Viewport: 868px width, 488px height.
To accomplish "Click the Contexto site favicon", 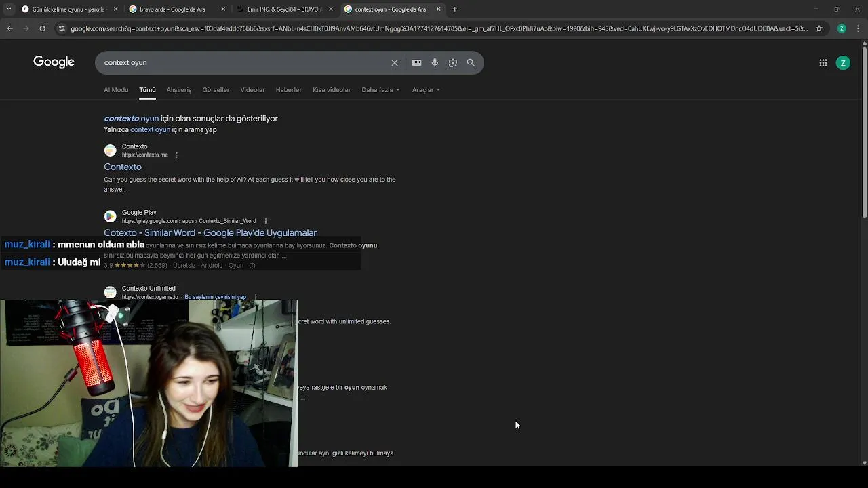I will pyautogui.click(x=110, y=150).
